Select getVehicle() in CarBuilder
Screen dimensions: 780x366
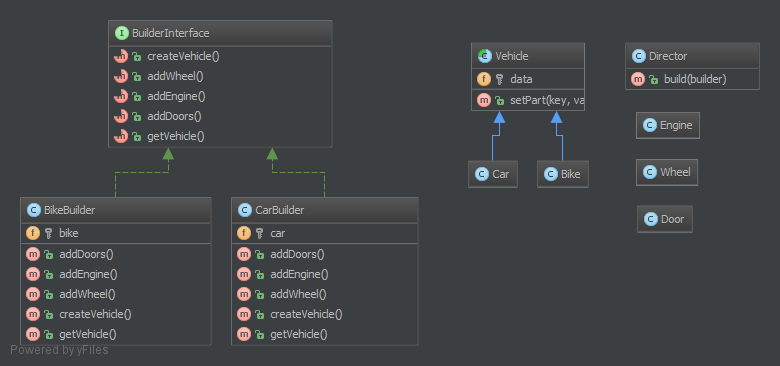coord(298,334)
